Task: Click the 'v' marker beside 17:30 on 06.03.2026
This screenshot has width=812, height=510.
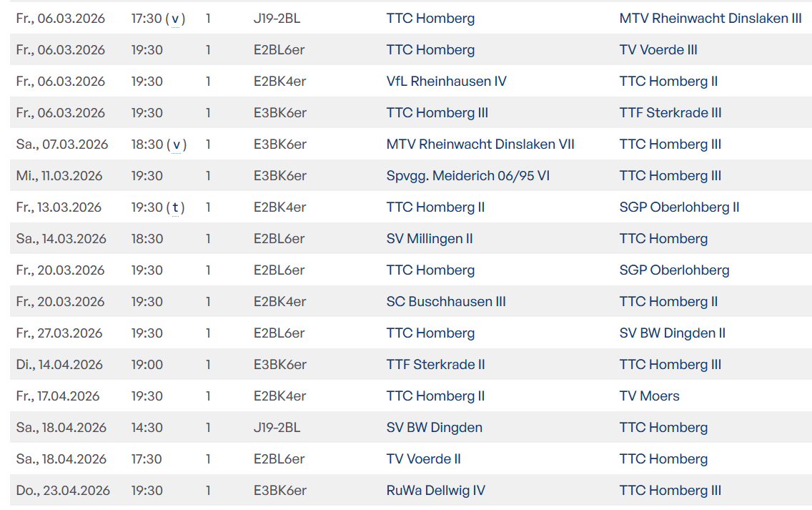Action: tap(176, 19)
